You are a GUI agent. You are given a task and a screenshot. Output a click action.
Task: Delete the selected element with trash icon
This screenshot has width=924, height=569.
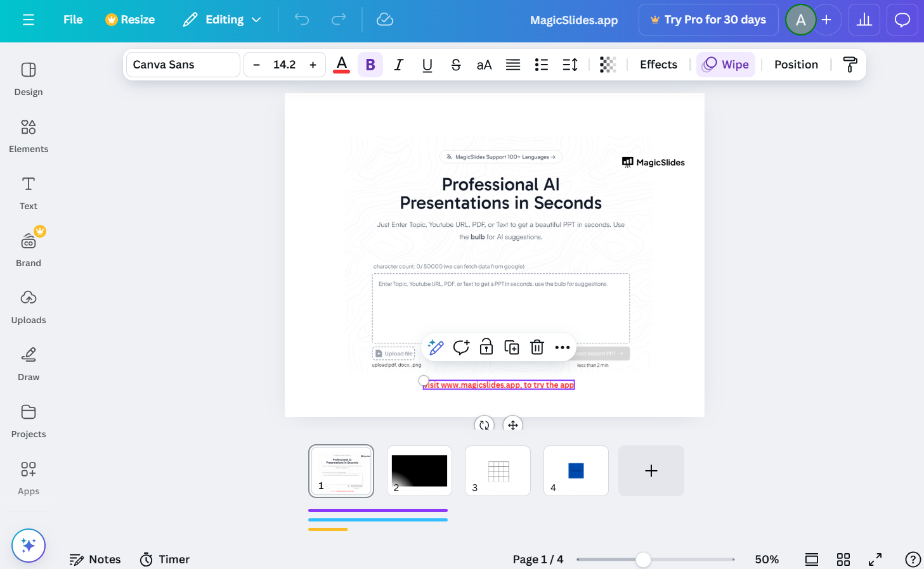pos(537,347)
